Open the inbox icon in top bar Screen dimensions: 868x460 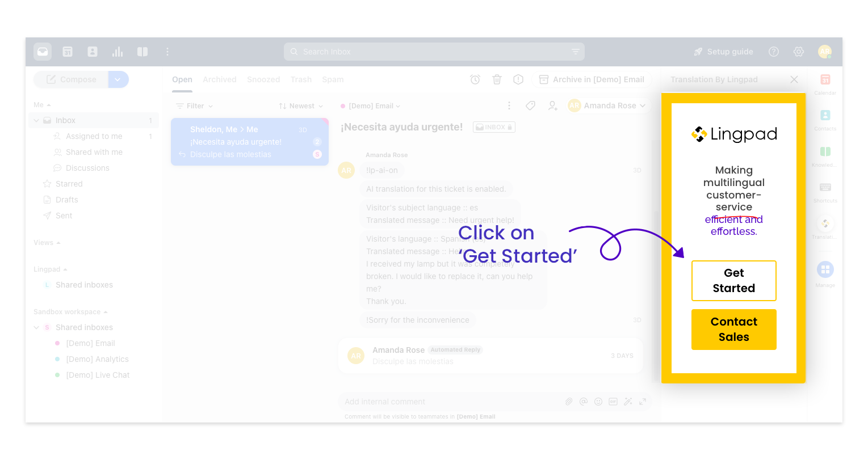coord(43,52)
